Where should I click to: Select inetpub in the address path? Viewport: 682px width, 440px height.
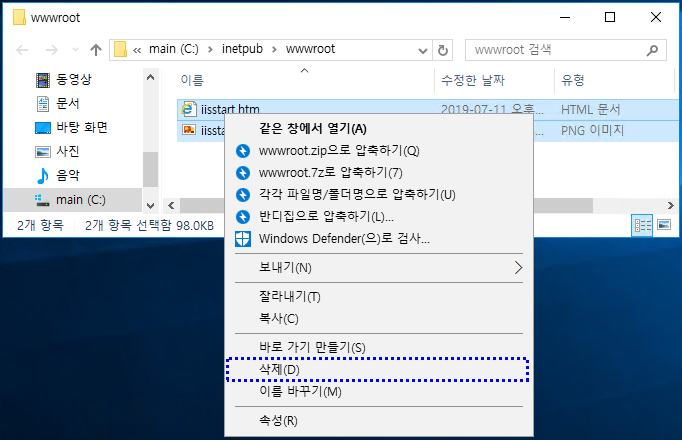242,49
